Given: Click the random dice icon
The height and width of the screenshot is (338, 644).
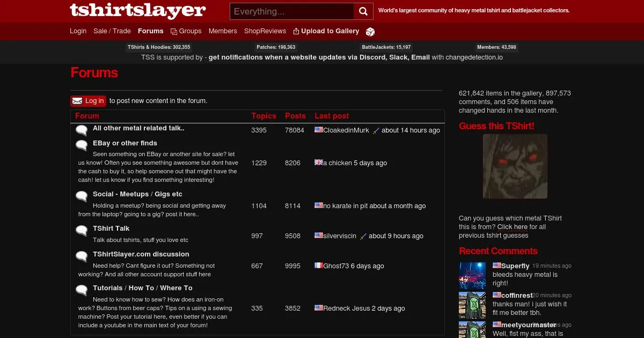Looking at the screenshot, I should click(370, 32).
